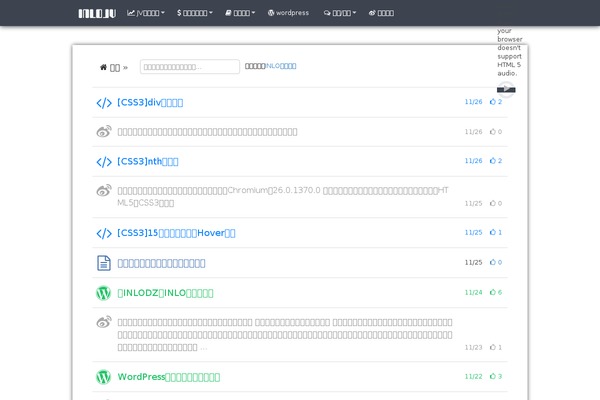Open the JV dropdown menu in navbar
This screenshot has height=400, width=600.
146,13
